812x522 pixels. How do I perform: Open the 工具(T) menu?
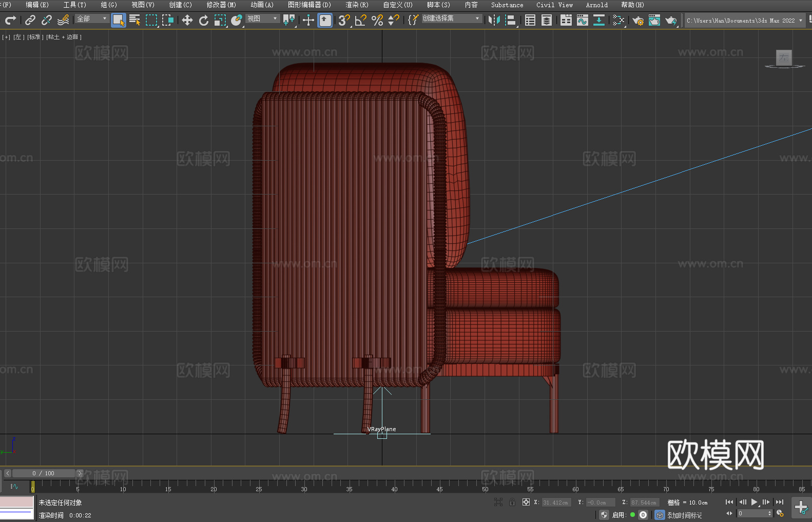pyautogui.click(x=74, y=5)
